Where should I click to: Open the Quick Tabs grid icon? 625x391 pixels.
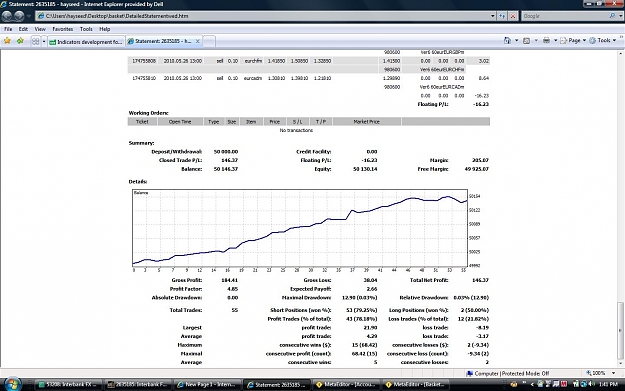coord(35,41)
